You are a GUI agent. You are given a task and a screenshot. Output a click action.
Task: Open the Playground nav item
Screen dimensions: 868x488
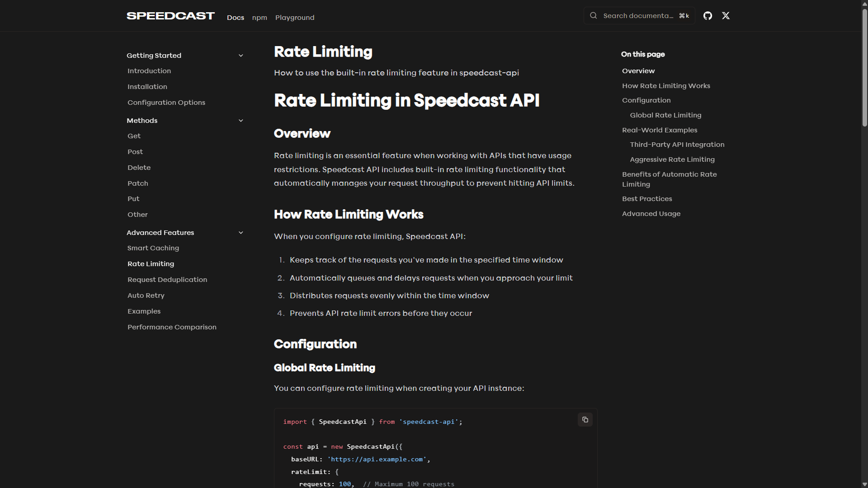294,18
